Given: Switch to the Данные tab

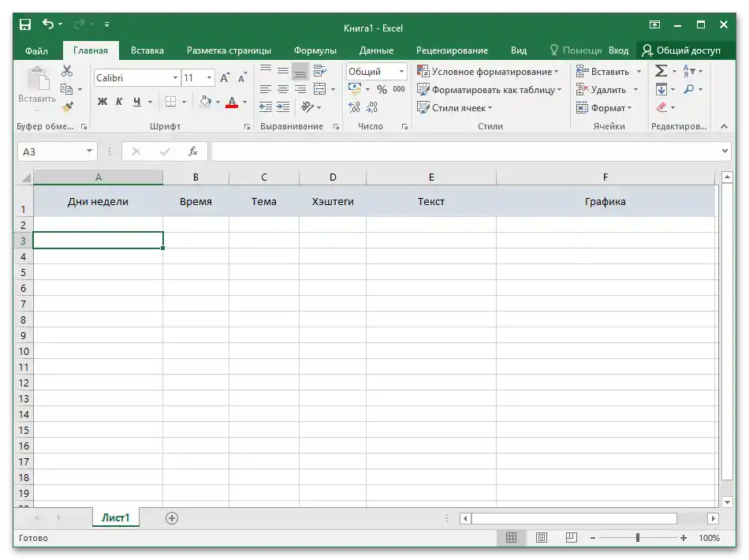Looking at the screenshot, I should (376, 50).
